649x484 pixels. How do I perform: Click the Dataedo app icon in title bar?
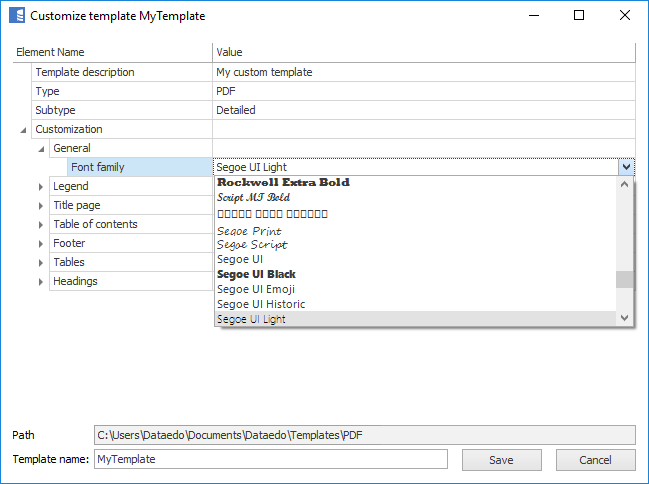pos(16,16)
